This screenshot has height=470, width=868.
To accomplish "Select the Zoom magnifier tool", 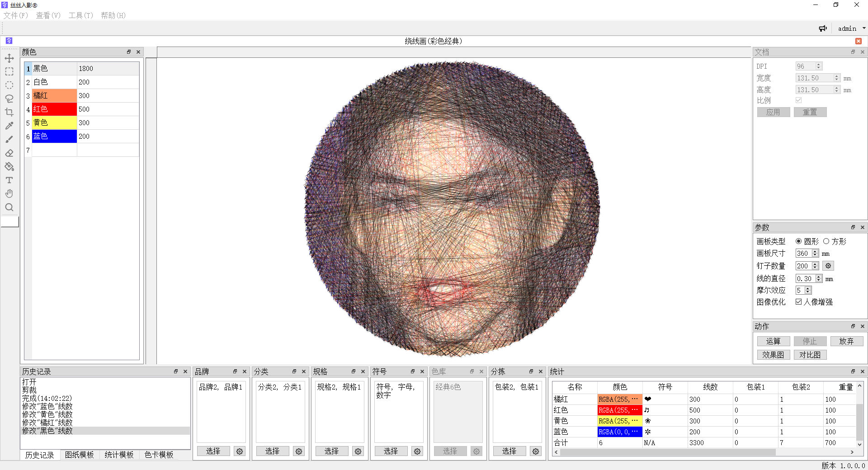I will click(x=9, y=207).
